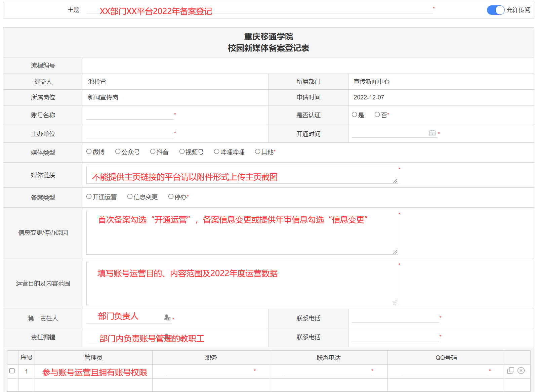Image resolution: width=536 pixels, height=392 pixels.
Task: Choose 微博 as the media type
Action: coord(89,152)
